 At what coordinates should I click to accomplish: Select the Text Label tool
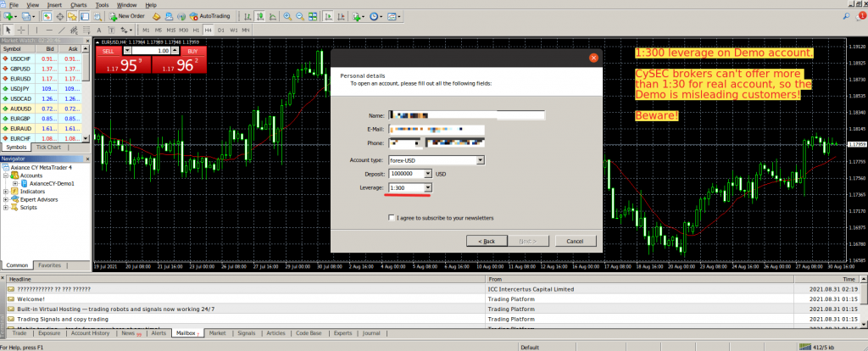[111, 30]
